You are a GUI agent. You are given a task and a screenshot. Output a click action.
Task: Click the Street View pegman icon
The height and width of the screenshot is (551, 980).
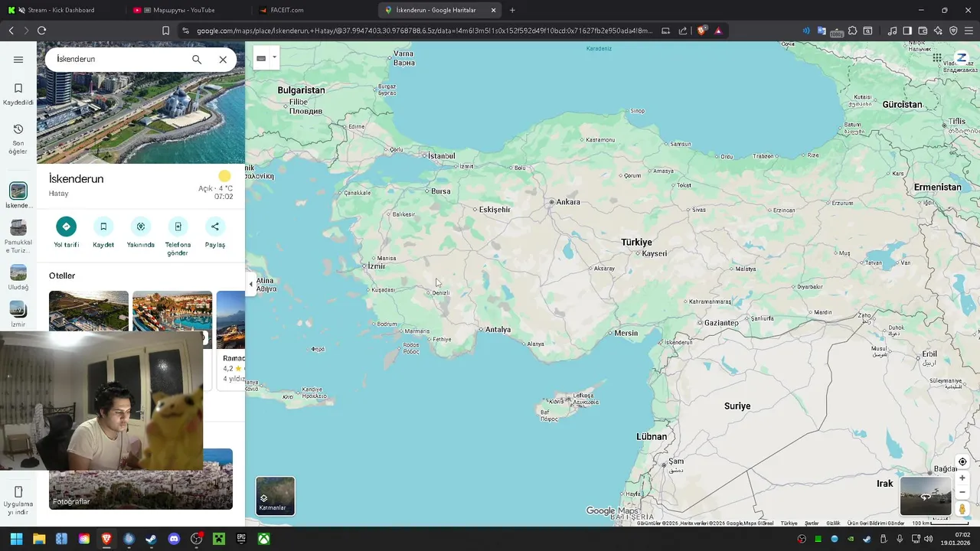962,509
